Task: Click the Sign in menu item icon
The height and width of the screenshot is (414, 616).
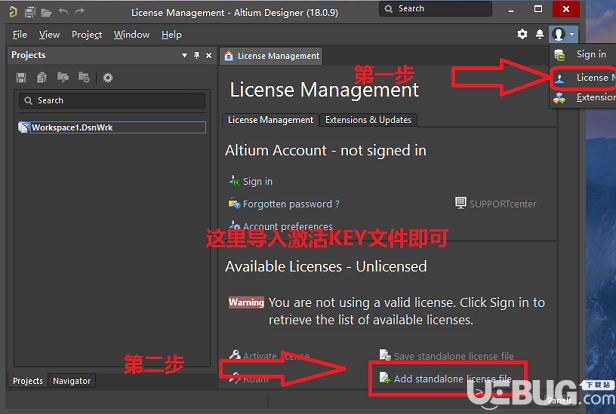Action: (560, 55)
